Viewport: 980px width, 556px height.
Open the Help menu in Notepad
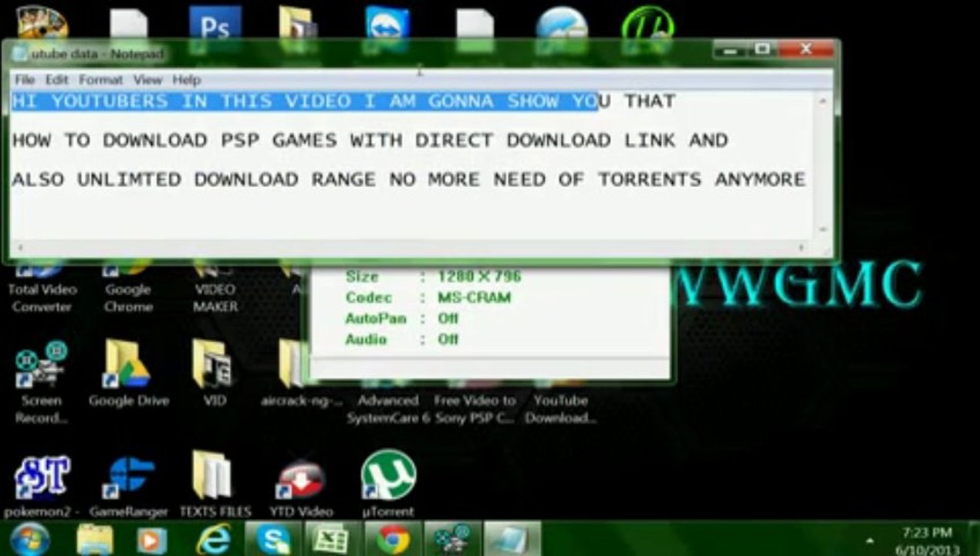186,80
